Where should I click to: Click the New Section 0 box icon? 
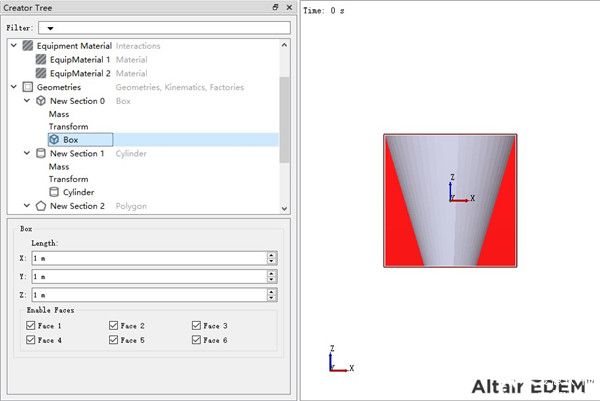[x=40, y=101]
